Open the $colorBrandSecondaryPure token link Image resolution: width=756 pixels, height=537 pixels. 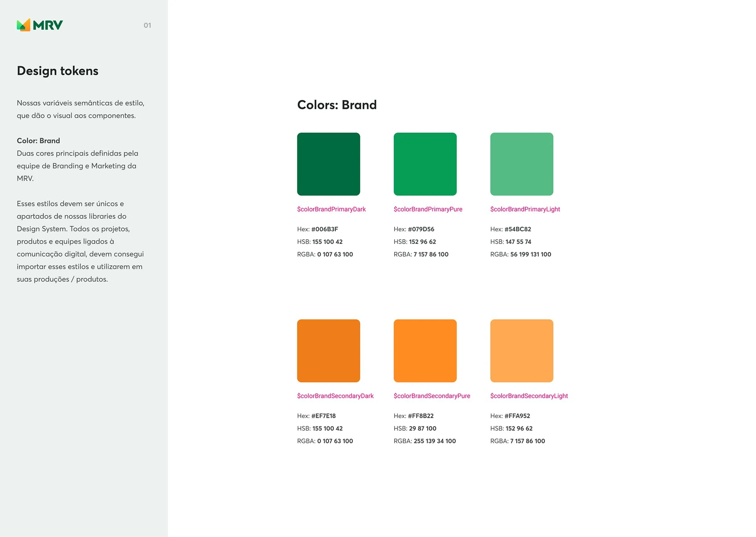(x=432, y=396)
